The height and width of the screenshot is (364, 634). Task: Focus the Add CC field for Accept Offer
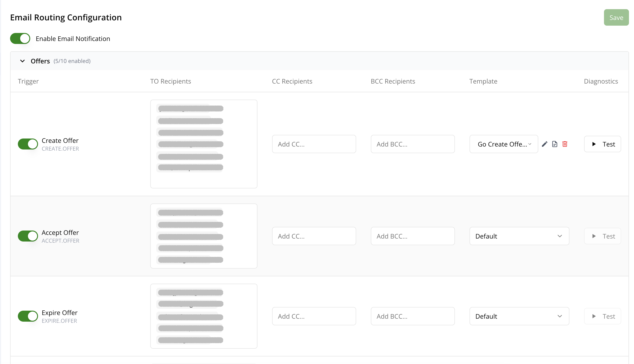point(314,236)
